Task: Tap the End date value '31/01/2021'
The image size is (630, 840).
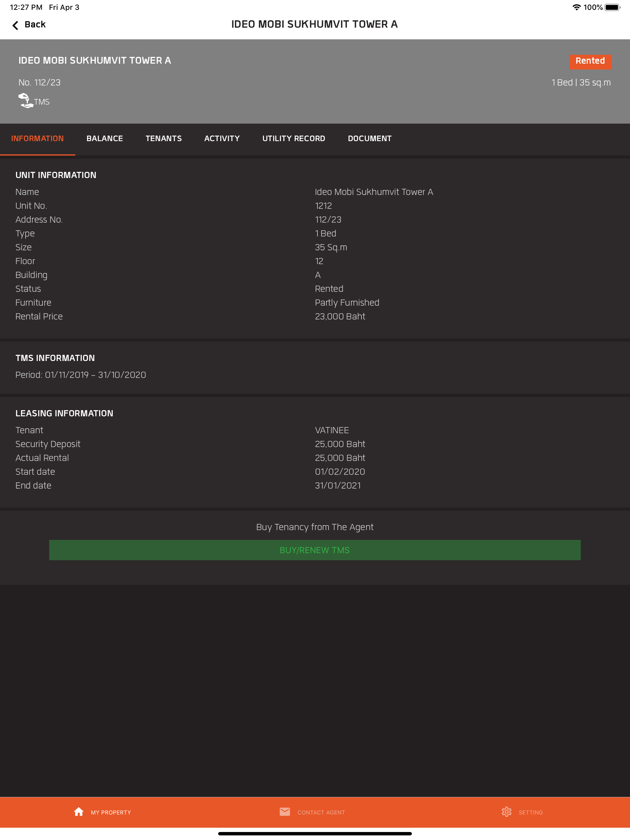Action: coord(338,485)
